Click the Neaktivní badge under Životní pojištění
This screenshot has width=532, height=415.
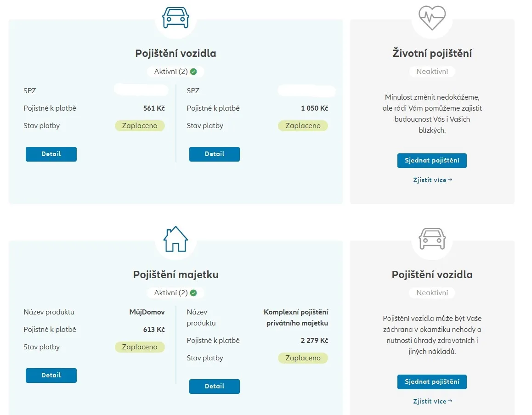pos(432,72)
